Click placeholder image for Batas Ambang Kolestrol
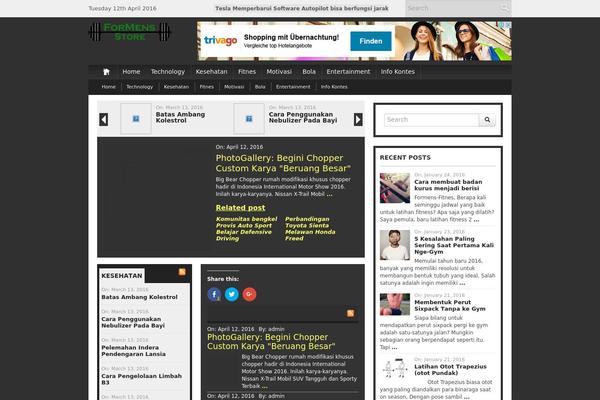The width and height of the screenshot is (600, 400). click(x=136, y=119)
